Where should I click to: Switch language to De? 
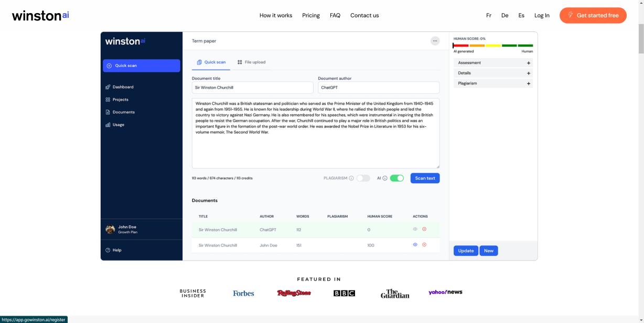[x=505, y=15]
